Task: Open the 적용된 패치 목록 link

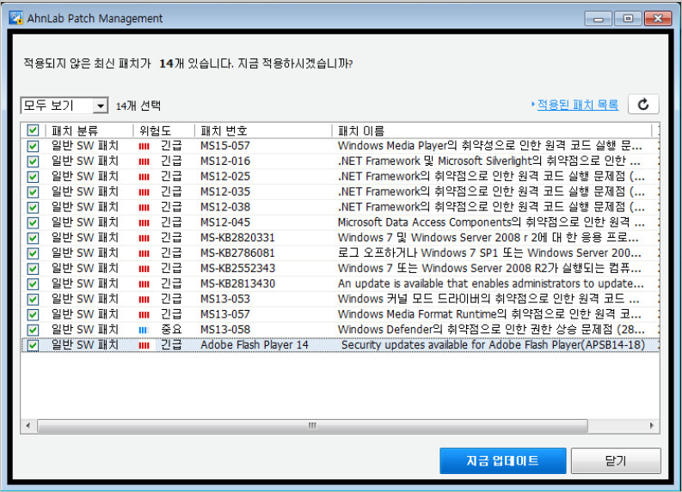Action: (577, 105)
